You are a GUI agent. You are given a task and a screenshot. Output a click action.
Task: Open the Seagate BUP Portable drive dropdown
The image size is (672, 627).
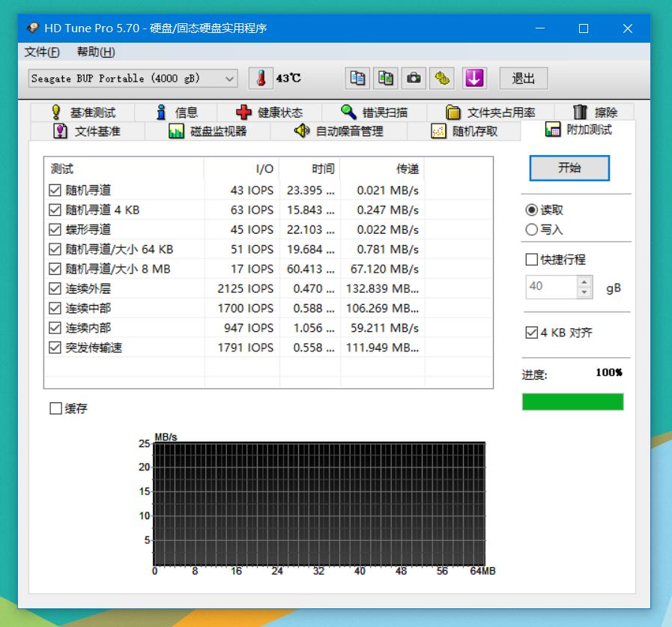133,79
